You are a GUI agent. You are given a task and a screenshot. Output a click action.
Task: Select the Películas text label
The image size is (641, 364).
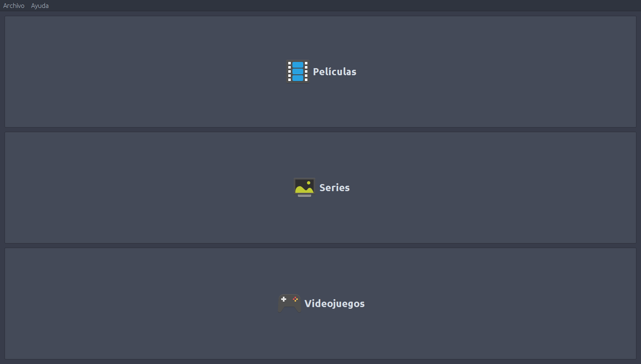334,72
